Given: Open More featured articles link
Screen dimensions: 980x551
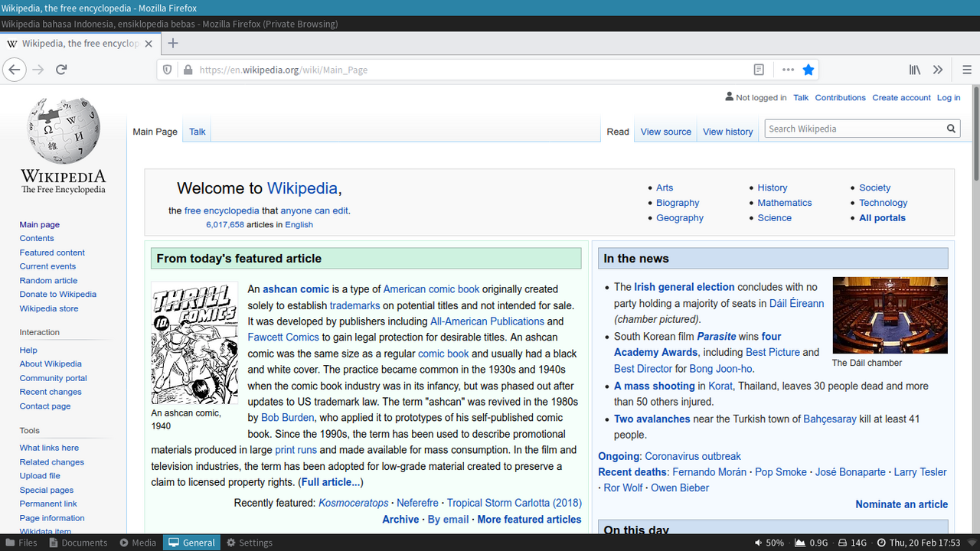Looking at the screenshot, I should click(529, 520).
